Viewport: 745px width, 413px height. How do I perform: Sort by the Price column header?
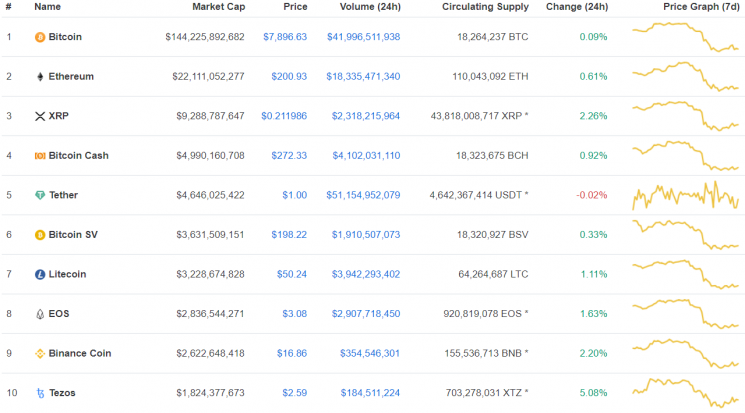pyautogui.click(x=296, y=7)
